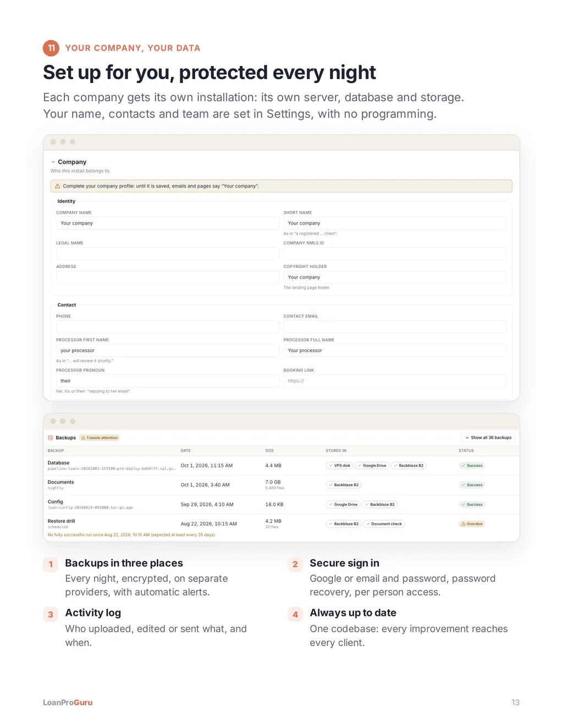Image resolution: width=563 pixels, height=728 pixels.
Task: Select the VPS disk storage chip
Action: (x=339, y=465)
